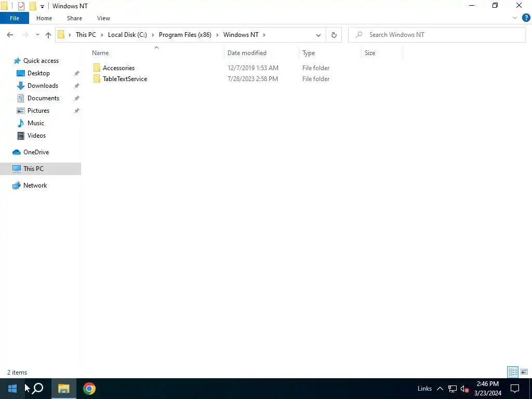Click Local Disk (C:) in the address bar
This screenshot has width=532, height=399.
127,35
